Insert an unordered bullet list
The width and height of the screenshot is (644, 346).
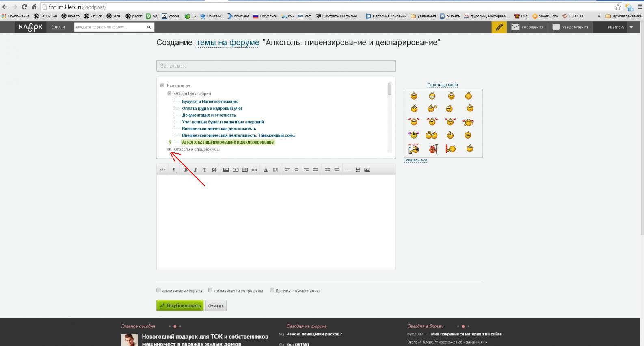[327, 170]
